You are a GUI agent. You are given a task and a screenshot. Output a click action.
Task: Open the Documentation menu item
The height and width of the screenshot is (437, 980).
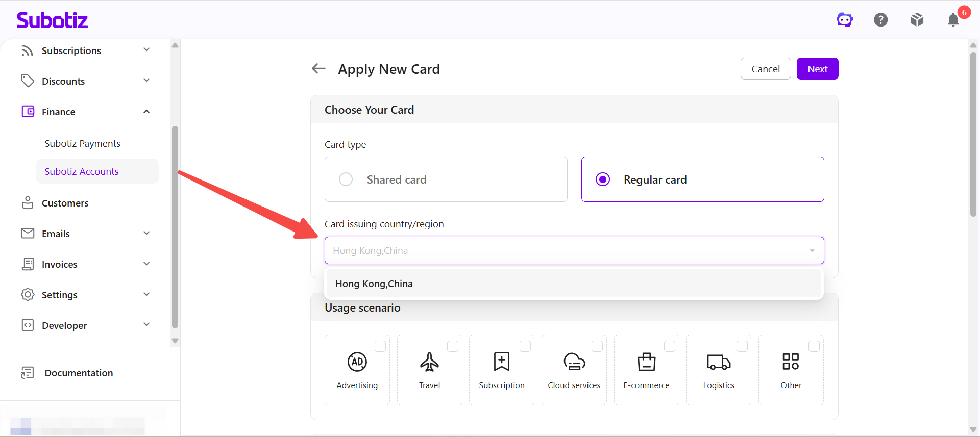pyautogui.click(x=79, y=373)
